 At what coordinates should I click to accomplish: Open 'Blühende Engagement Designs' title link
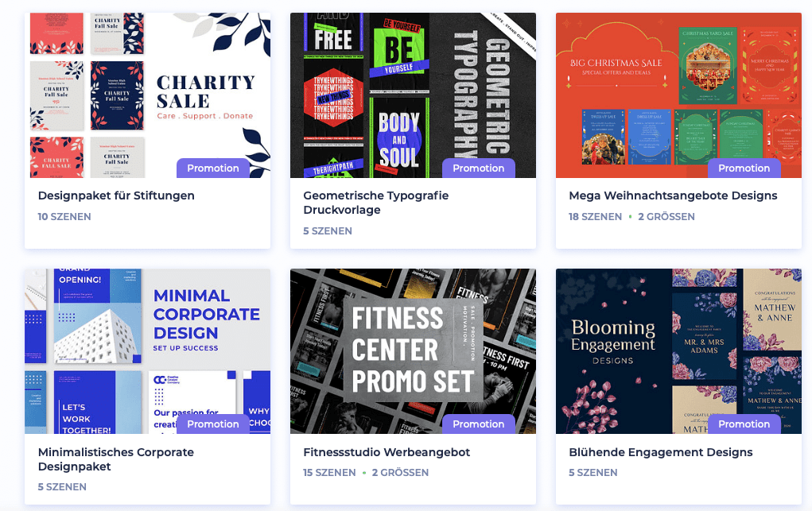661,452
